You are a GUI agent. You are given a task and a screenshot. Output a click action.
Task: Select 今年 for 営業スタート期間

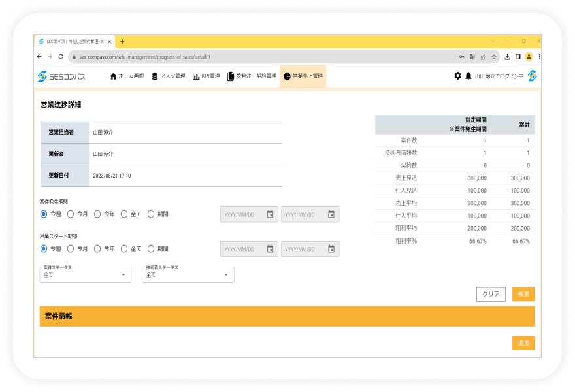(97, 249)
